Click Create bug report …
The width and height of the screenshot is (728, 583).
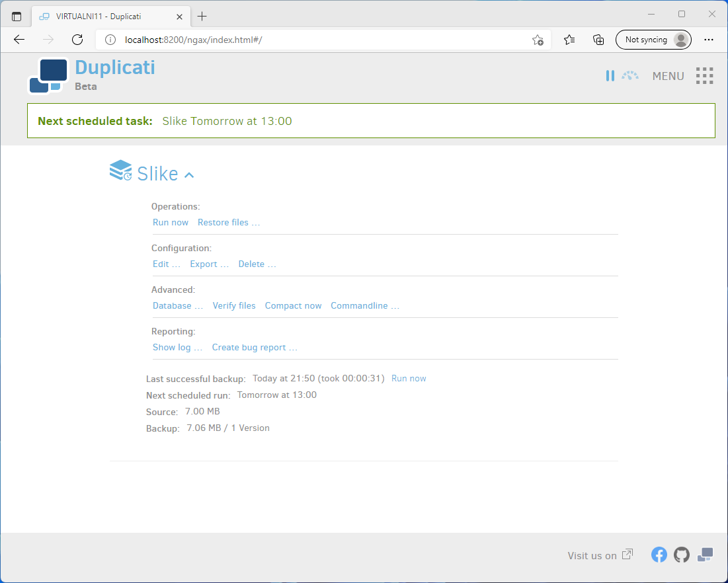click(255, 348)
